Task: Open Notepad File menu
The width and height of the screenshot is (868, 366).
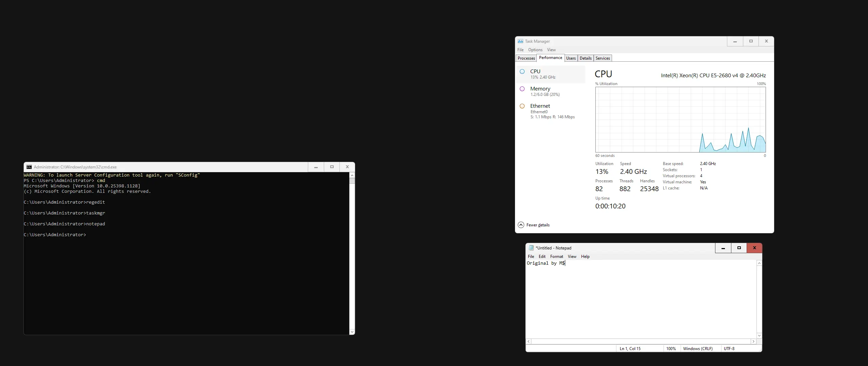Action: pos(531,257)
